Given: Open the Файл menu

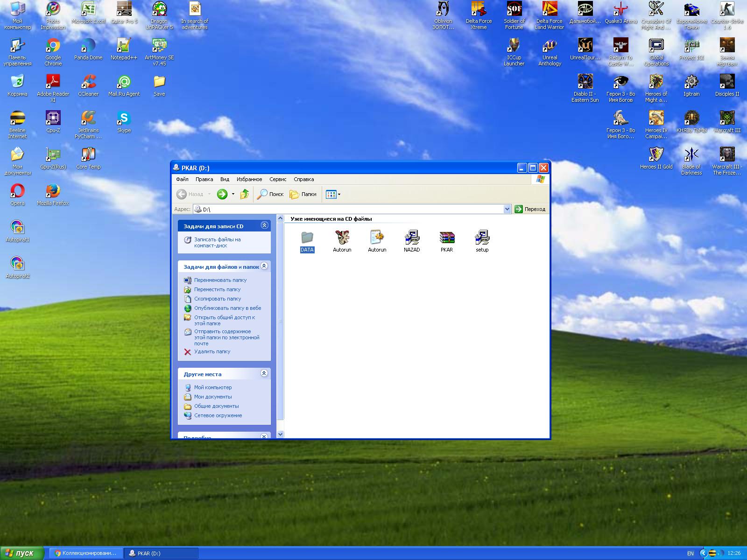Looking at the screenshot, I should [x=182, y=179].
